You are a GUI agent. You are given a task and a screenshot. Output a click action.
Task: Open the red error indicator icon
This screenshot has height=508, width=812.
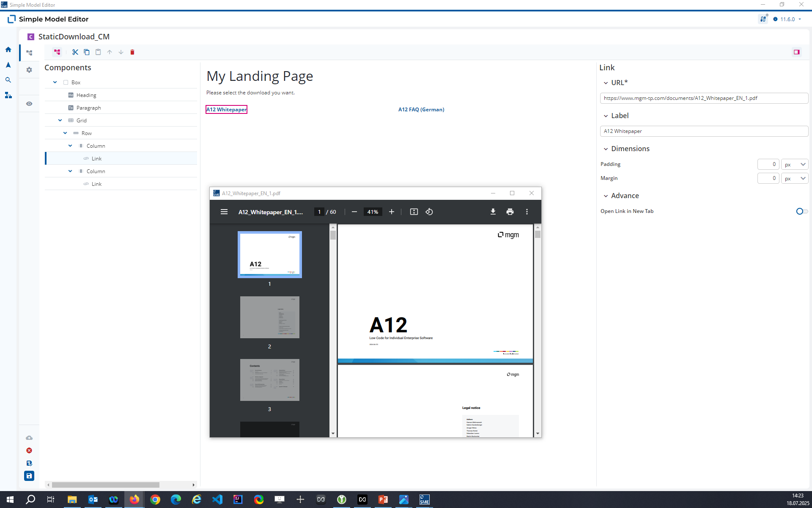[x=29, y=450]
